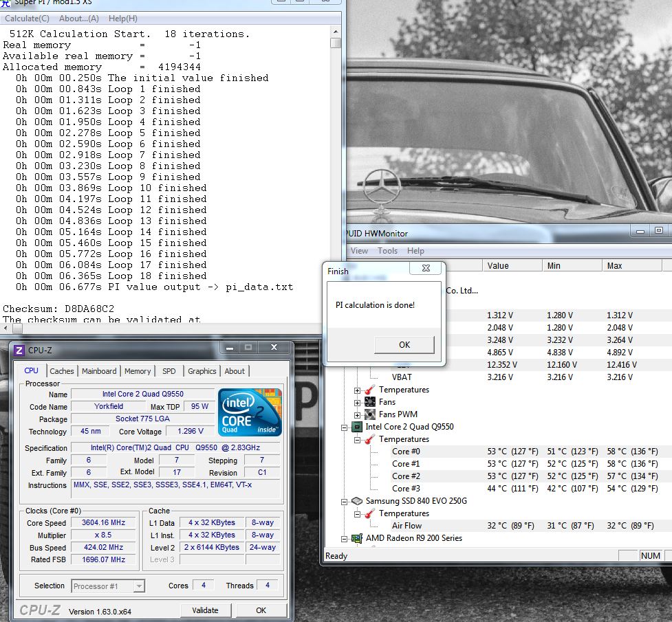The image size is (672, 622).
Task: Click the Intel CPU chip icon in HWMonitor
Action: [x=356, y=427]
